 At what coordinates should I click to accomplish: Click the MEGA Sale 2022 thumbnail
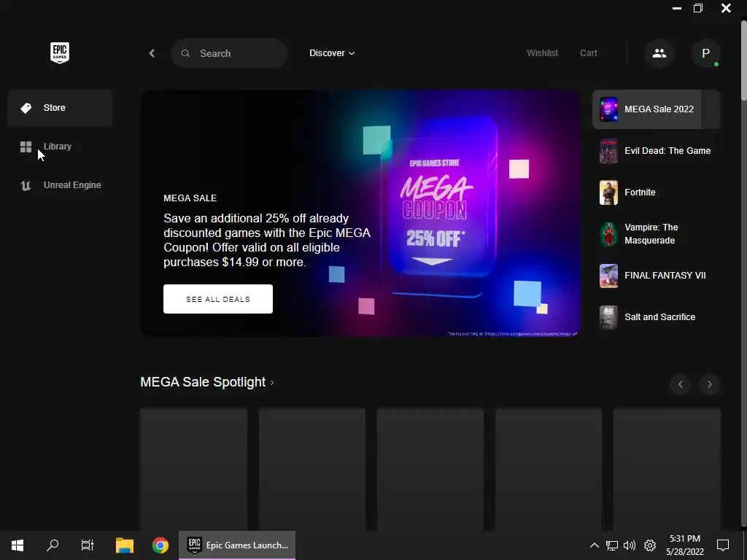(608, 109)
